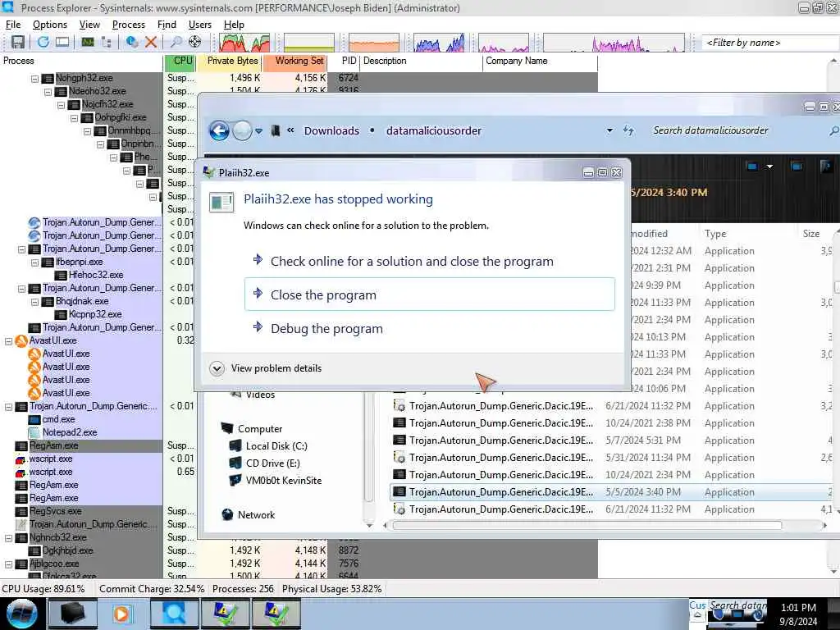Viewport: 840px width, 630px height.
Task: Click the Save icon in Process Explorer toolbar
Action: (x=18, y=43)
